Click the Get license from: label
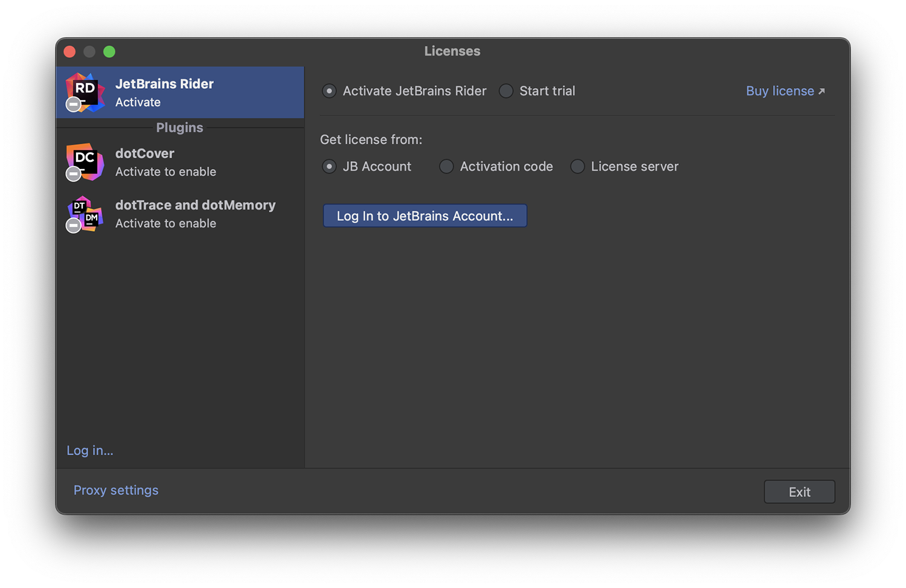Screen dimensions: 906x588 [371, 139]
